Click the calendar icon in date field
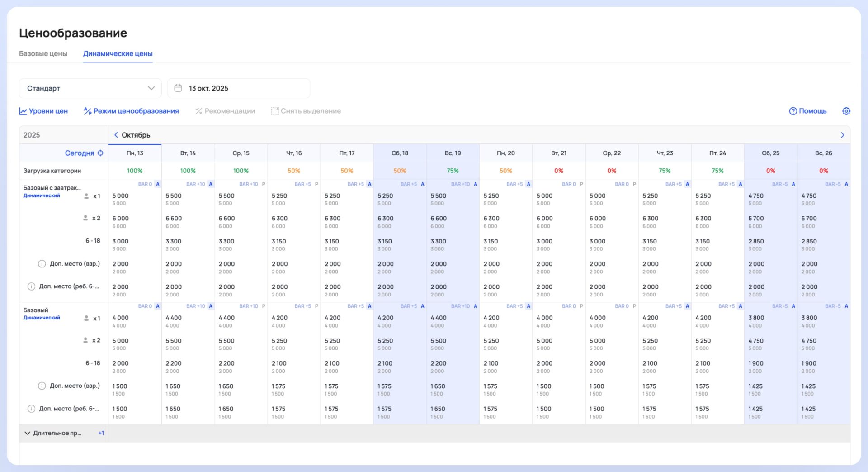The image size is (868, 472). [178, 88]
